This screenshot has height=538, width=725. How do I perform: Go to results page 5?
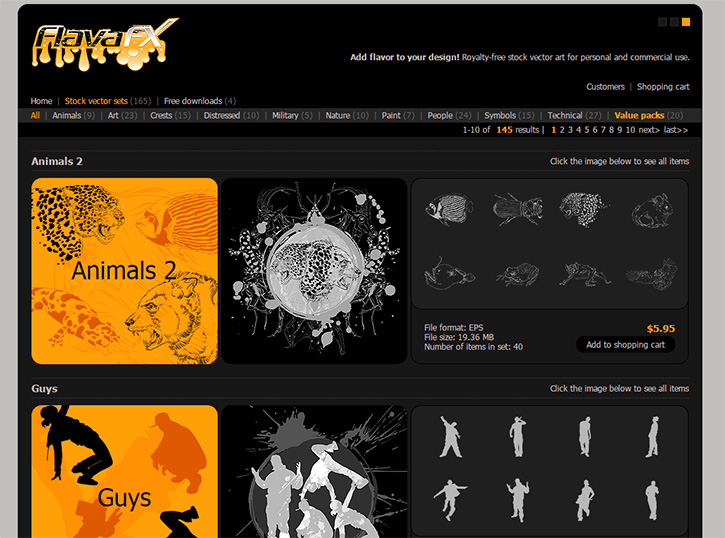pyautogui.click(x=587, y=130)
